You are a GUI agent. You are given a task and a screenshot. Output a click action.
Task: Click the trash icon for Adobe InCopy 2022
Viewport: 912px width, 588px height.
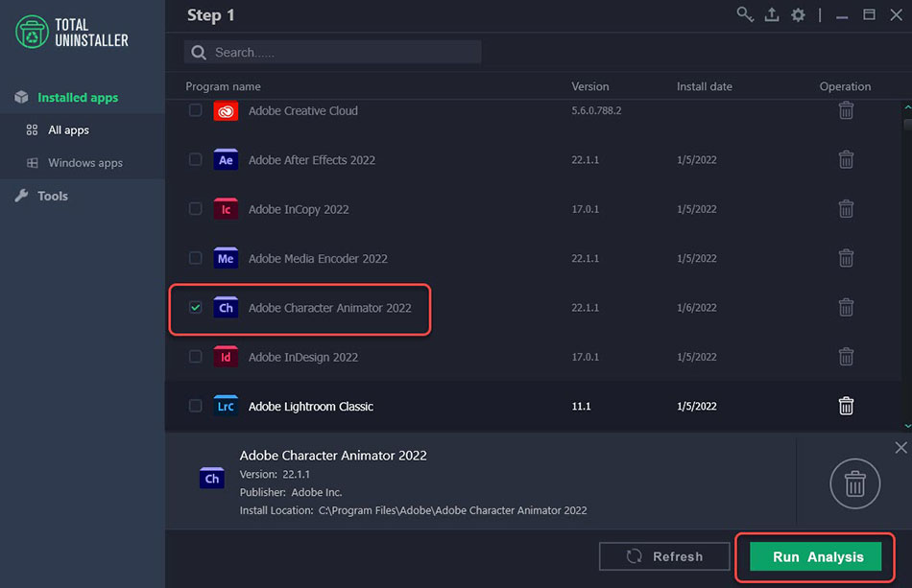point(846,208)
